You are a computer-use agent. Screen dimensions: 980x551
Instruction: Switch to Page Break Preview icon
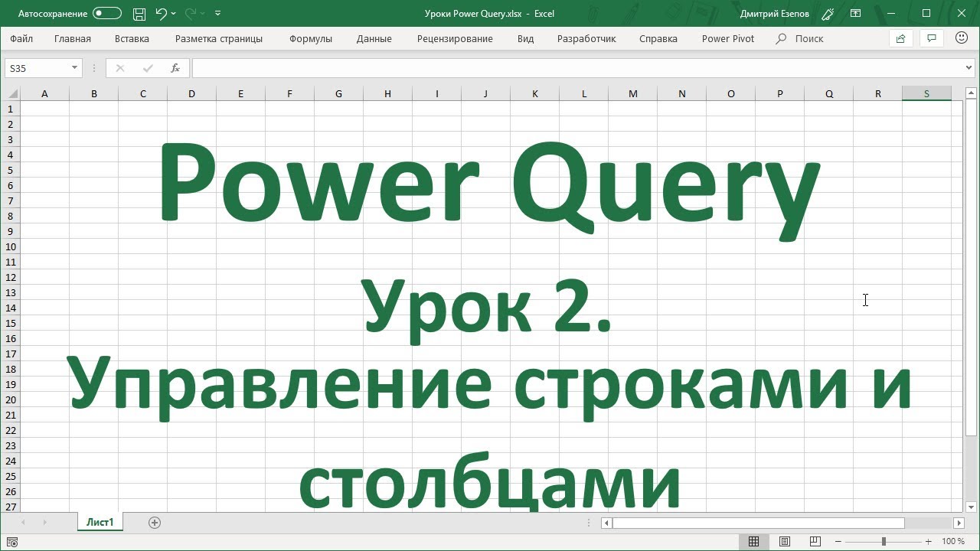point(815,542)
